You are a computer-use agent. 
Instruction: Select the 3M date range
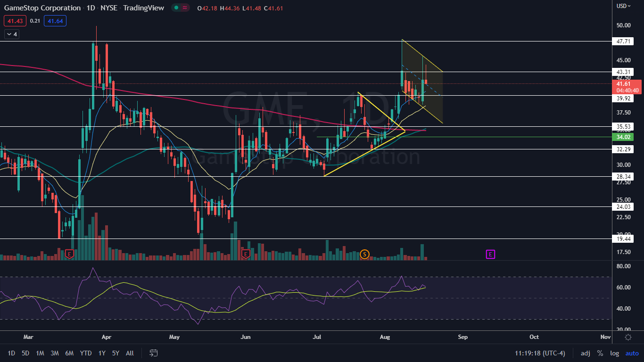[x=55, y=353]
